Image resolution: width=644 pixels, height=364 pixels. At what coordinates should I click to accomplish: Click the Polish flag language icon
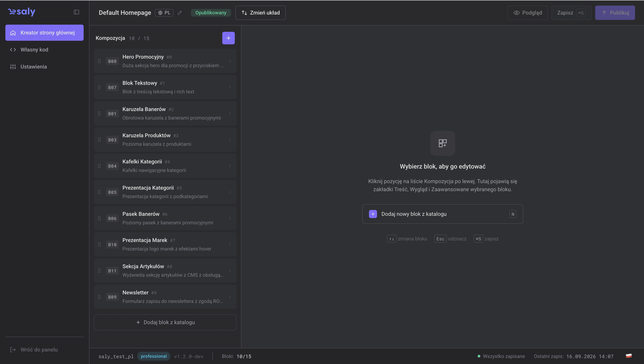tap(629, 356)
